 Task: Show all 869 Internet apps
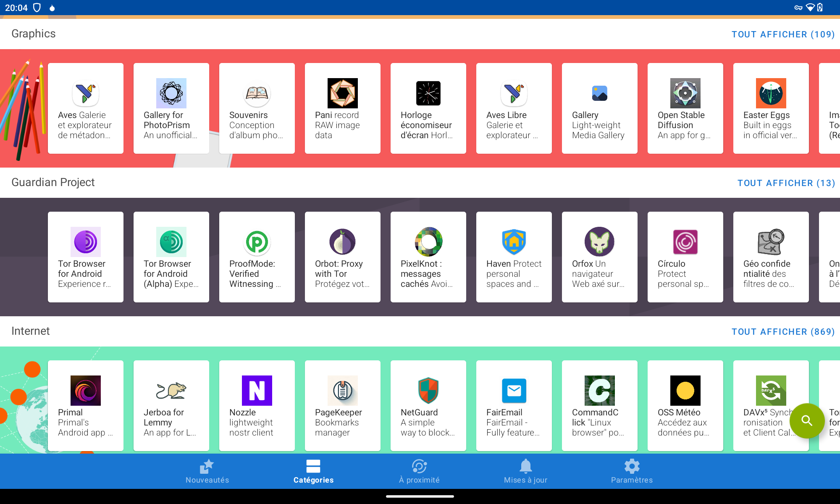click(x=783, y=332)
